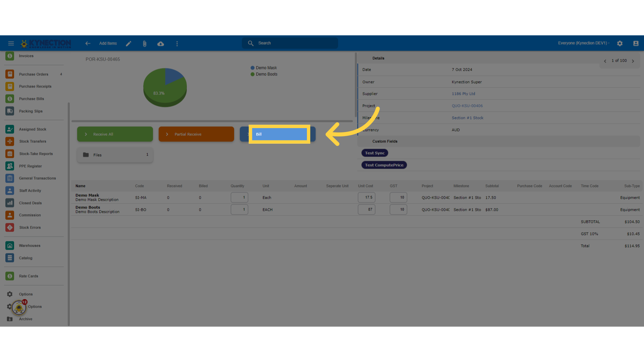Click the highlighted Bill button

tap(279, 134)
